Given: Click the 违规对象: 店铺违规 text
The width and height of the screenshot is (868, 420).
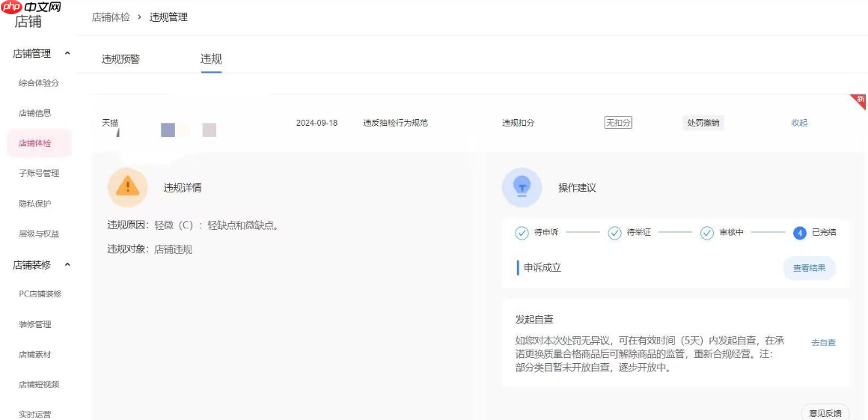Looking at the screenshot, I should point(150,249).
